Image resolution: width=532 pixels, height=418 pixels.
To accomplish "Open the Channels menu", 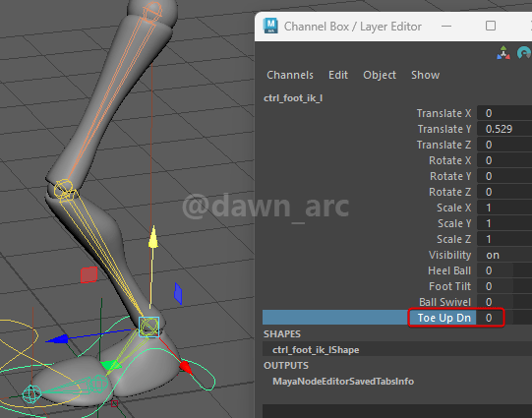I will coord(290,75).
